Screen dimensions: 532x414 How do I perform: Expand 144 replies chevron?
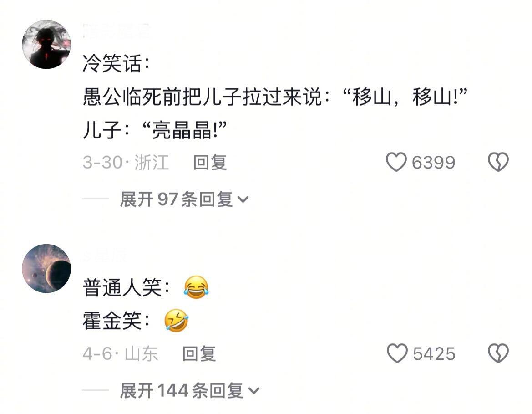254,391
